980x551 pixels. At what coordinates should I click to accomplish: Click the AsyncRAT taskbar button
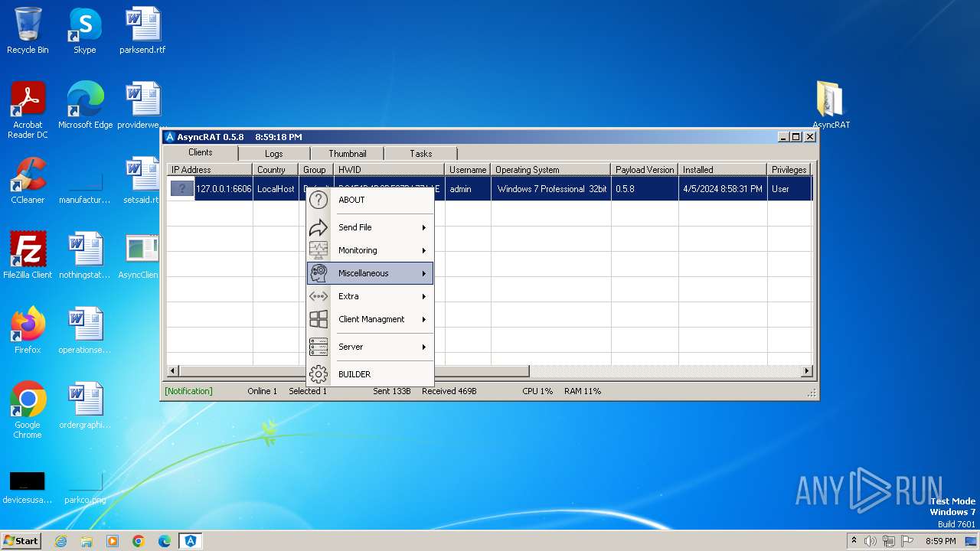pyautogui.click(x=191, y=541)
